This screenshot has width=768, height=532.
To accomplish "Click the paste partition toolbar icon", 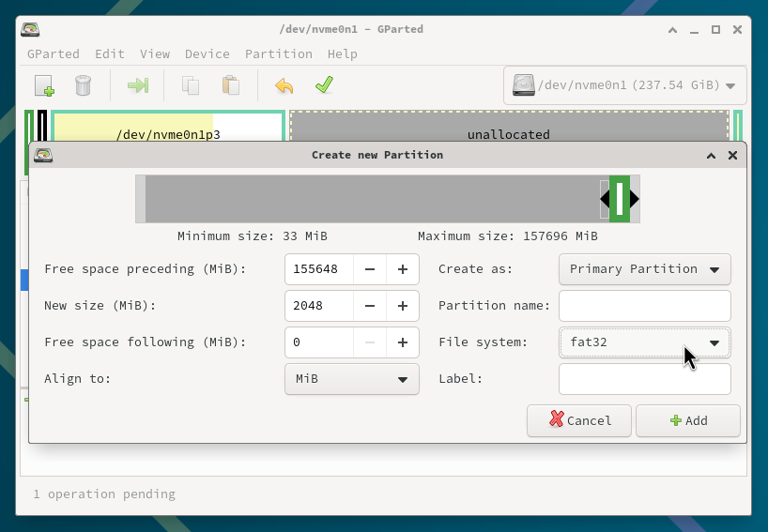I will 231,85.
